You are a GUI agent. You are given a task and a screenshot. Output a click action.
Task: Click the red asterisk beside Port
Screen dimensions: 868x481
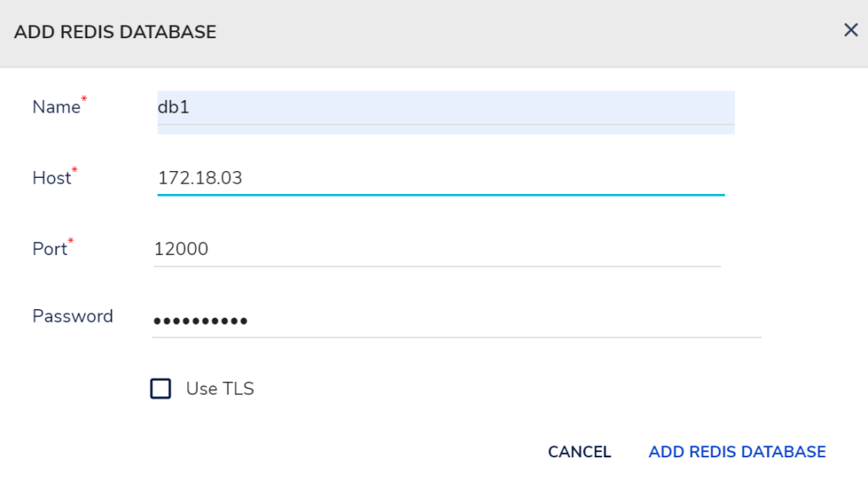(x=70, y=240)
